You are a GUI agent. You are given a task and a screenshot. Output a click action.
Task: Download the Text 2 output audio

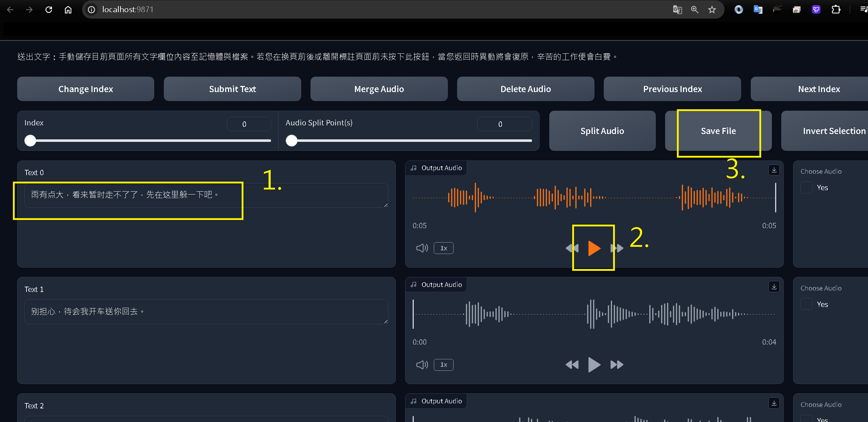click(x=774, y=403)
